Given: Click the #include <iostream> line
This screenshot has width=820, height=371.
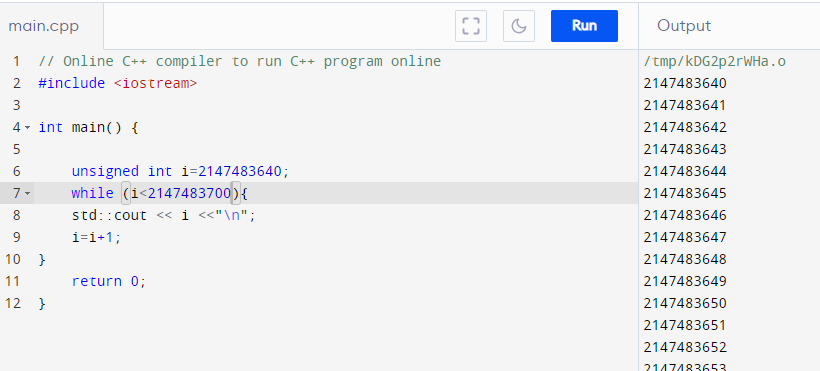Looking at the screenshot, I should tap(118, 83).
